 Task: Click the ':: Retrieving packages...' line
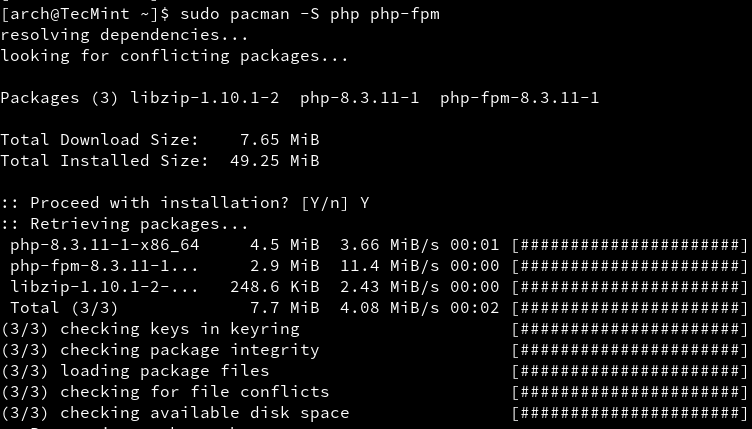(125, 224)
